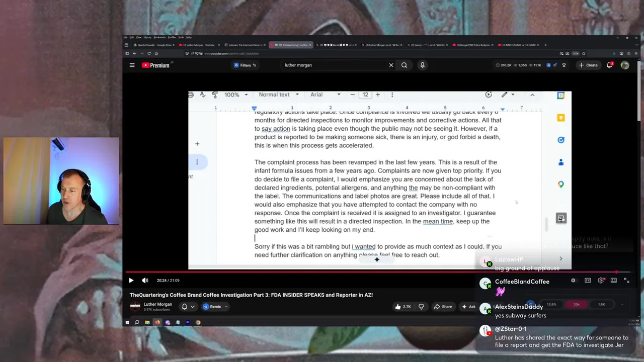The height and width of the screenshot is (362, 644).
Task: Select the paint format tool
Action: (215, 95)
